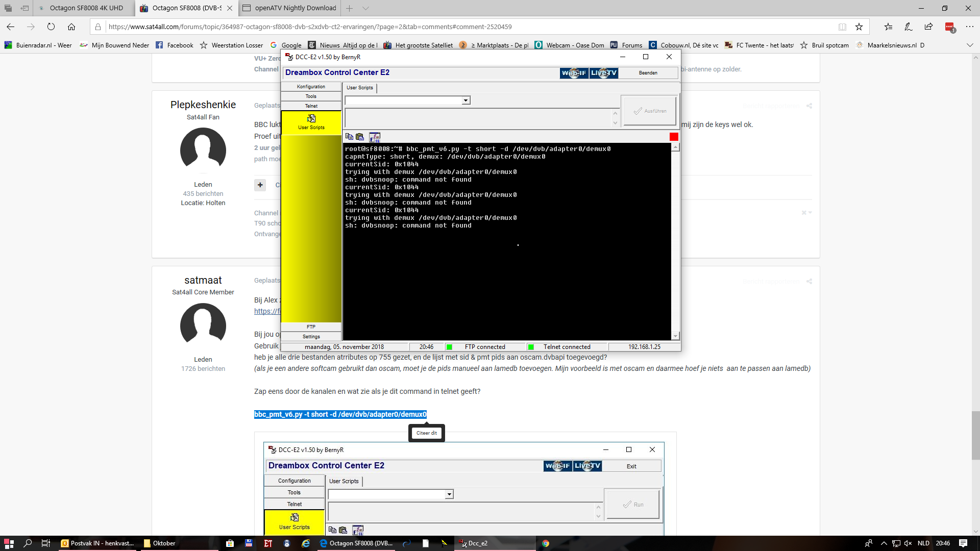The image size is (980, 551).
Task: Click the 192.168.1.25 IP status field
Action: pos(644,347)
